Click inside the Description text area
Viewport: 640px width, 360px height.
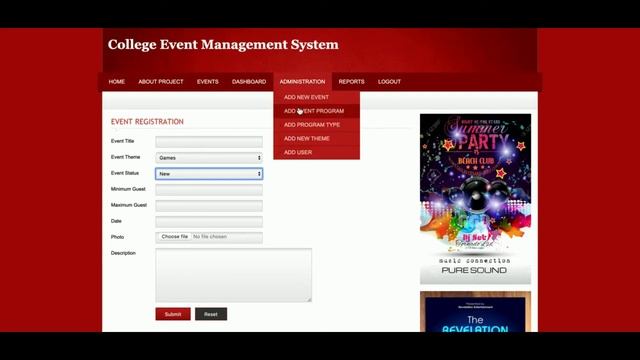click(233, 275)
